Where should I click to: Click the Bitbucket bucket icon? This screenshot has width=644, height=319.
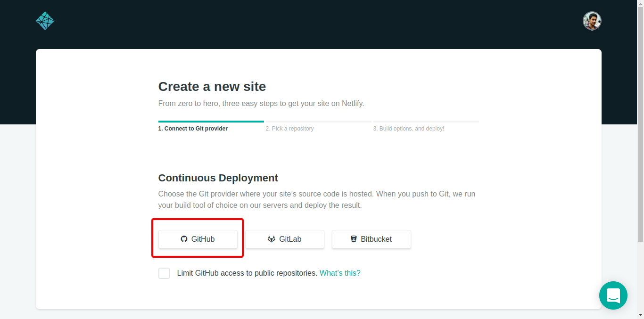click(354, 239)
